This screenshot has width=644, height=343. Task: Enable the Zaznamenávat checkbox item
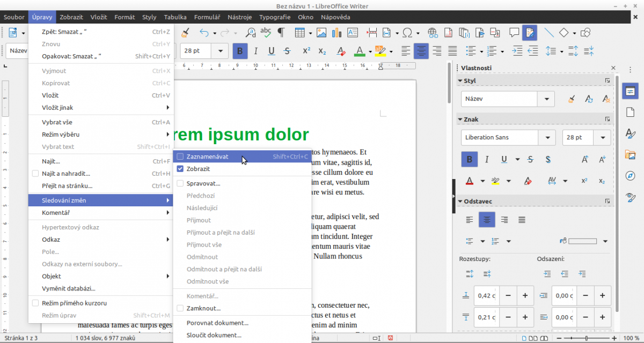coord(243,156)
